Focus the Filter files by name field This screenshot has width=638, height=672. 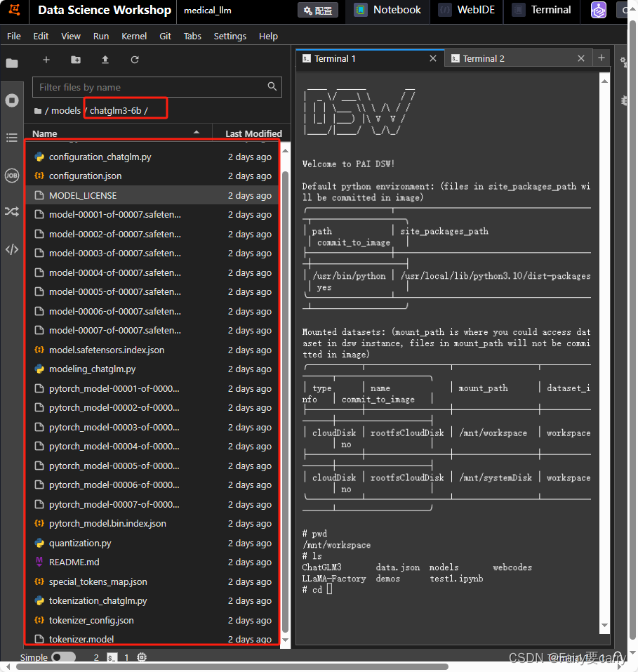pyautogui.click(x=157, y=87)
